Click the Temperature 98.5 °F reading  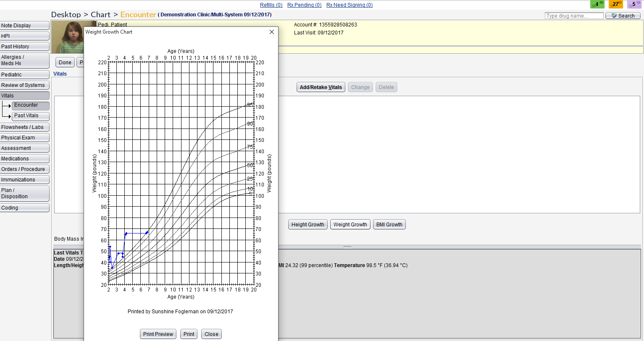tap(371, 265)
